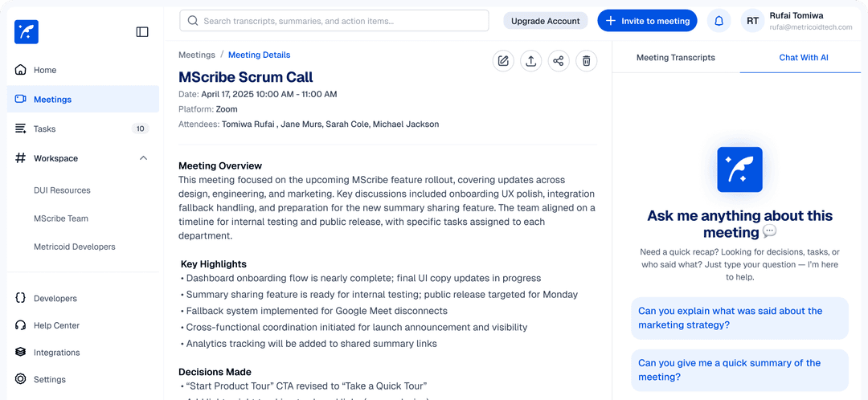Viewport: 868px width, 400px height.
Task: Switch to Meeting Transcripts tab
Action: pyautogui.click(x=675, y=58)
